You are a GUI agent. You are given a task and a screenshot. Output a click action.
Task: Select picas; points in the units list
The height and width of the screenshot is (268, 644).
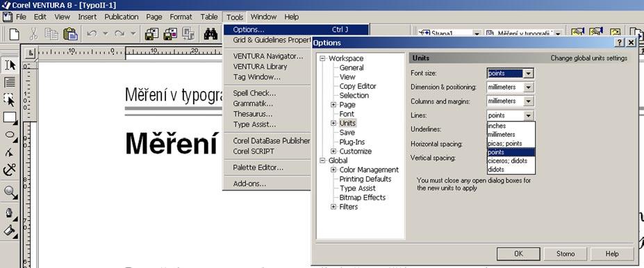click(x=511, y=143)
